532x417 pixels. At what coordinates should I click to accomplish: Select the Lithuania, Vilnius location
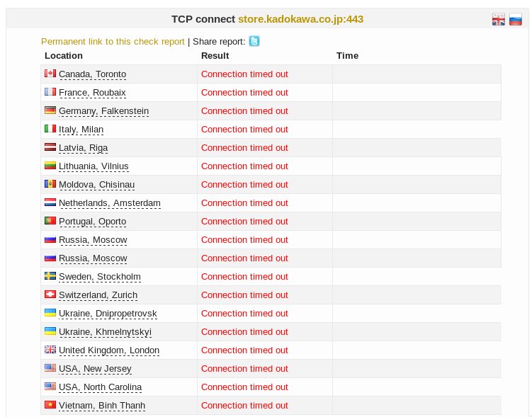(x=94, y=166)
